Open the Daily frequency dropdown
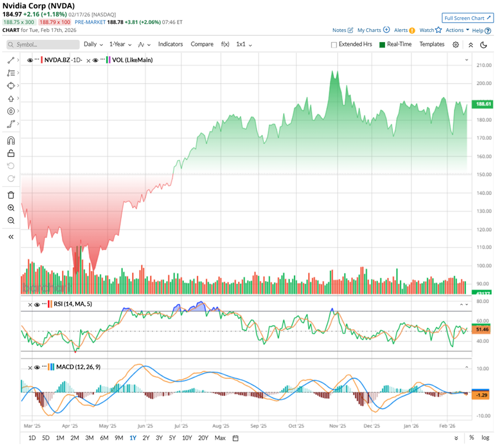This screenshot has height=448, width=499. [93, 44]
